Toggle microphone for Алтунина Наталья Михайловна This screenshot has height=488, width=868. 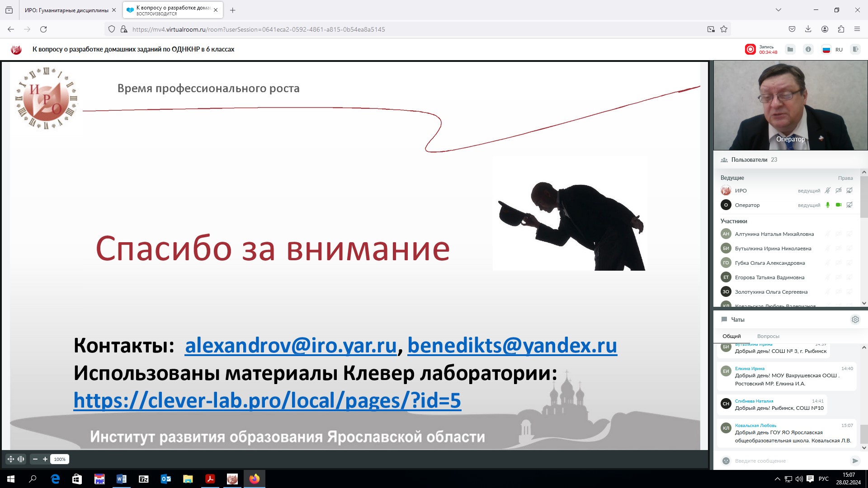827,234
